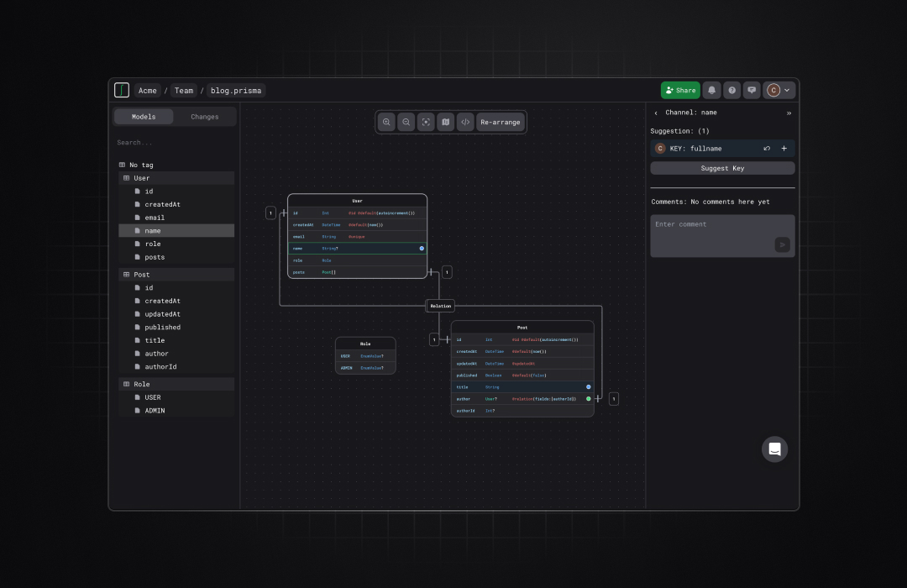
Task: Focus the Search field in sidebar
Action: pos(175,142)
